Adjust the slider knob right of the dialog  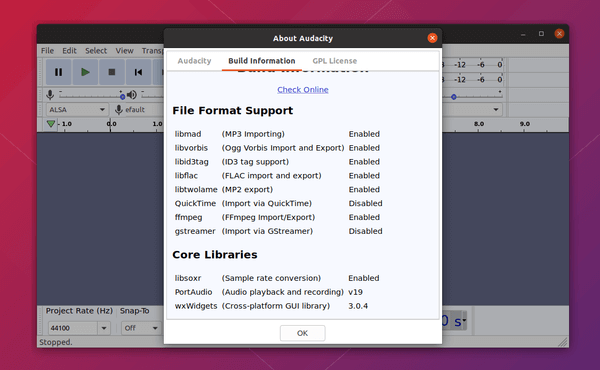(453, 97)
